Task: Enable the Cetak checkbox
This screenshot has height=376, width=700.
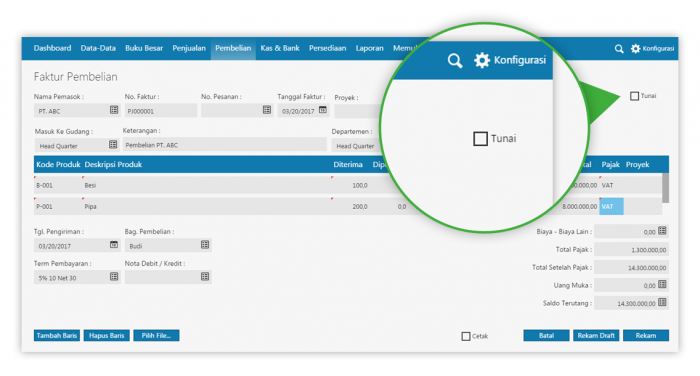Action: point(466,336)
